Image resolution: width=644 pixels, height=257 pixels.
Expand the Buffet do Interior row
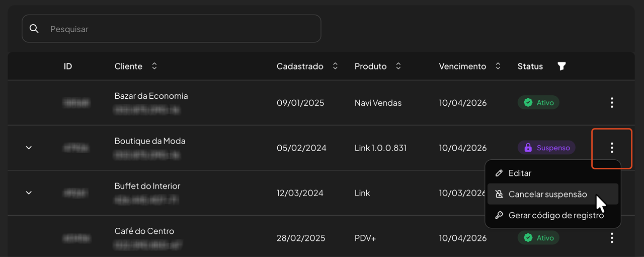tap(29, 193)
